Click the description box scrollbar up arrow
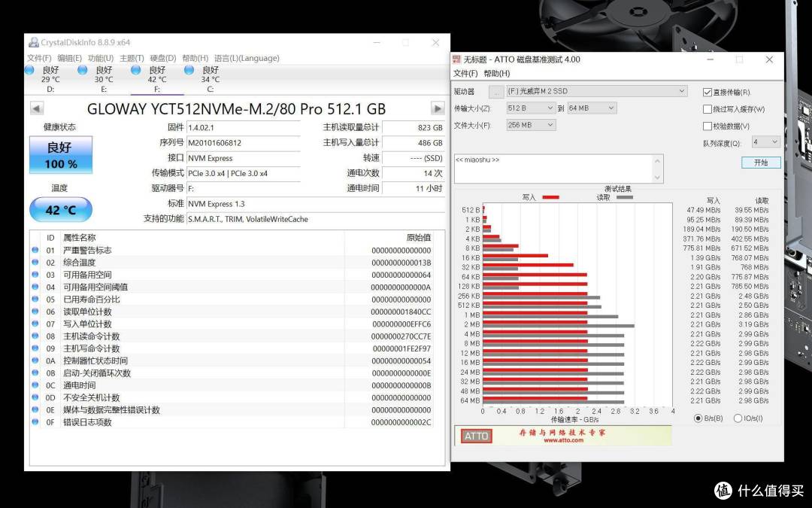 click(x=657, y=160)
